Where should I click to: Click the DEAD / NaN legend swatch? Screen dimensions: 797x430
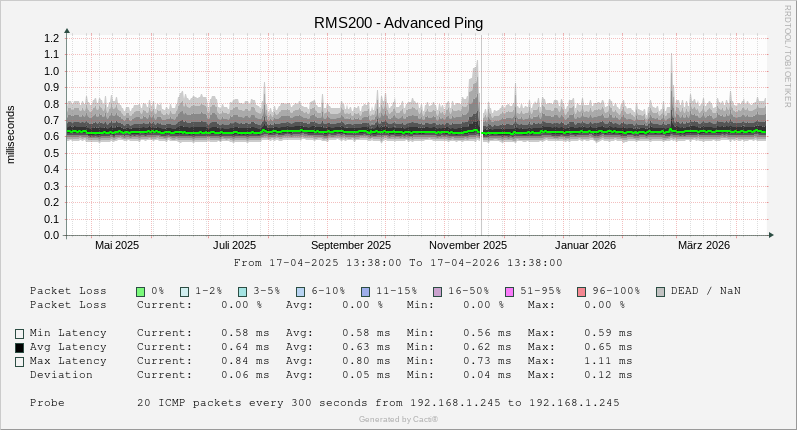(660, 291)
